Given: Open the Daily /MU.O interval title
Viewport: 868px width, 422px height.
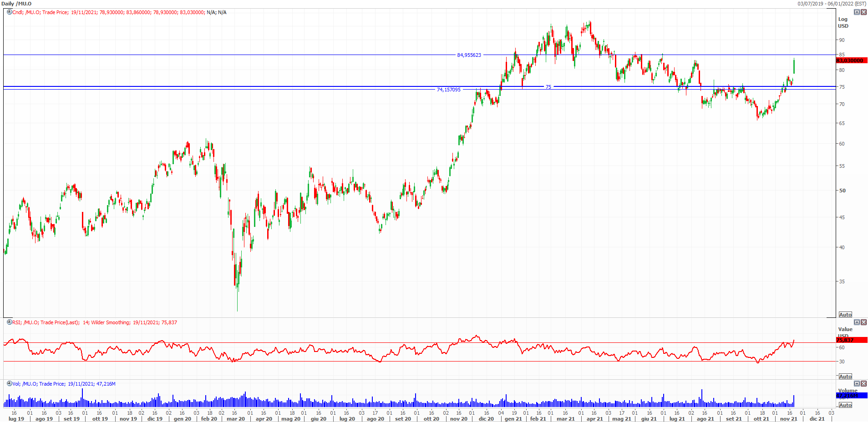Looking at the screenshot, I should (x=17, y=4).
